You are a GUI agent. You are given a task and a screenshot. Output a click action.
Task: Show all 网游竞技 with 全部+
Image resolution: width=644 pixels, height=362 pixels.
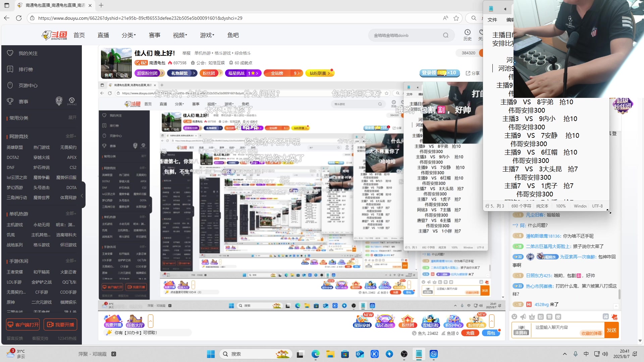[71, 136]
